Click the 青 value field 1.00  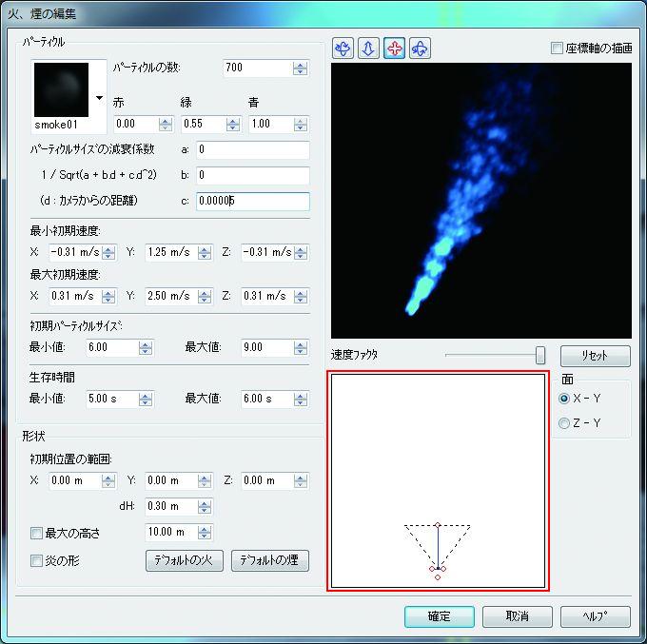pyautogui.click(x=271, y=125)
